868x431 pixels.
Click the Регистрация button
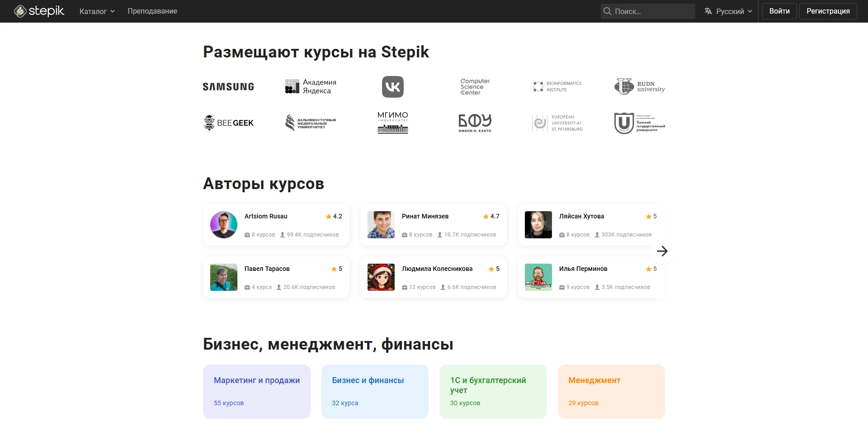(828, 11)
